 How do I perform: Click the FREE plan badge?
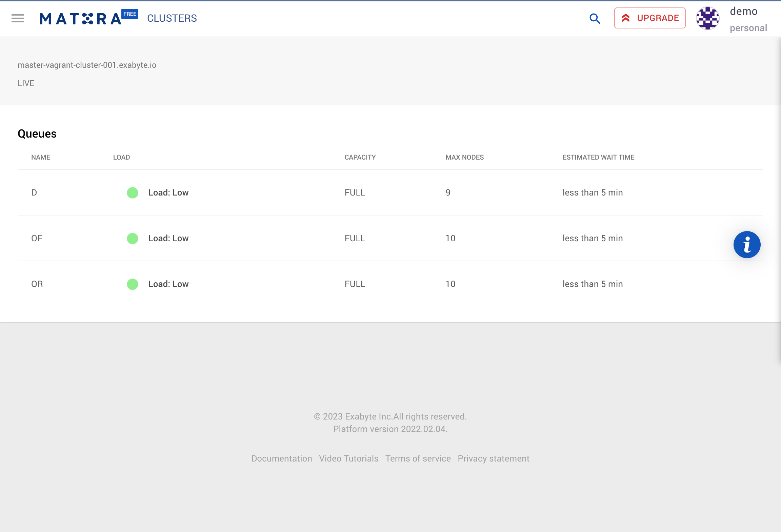130,14
